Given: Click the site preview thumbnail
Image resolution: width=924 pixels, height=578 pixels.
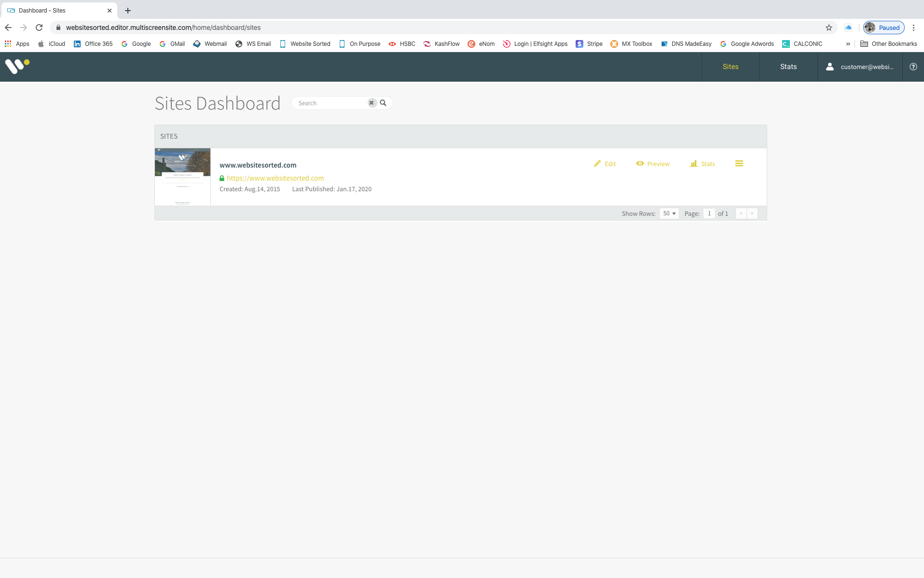Looking at the screenshot, I should (182, 177).
